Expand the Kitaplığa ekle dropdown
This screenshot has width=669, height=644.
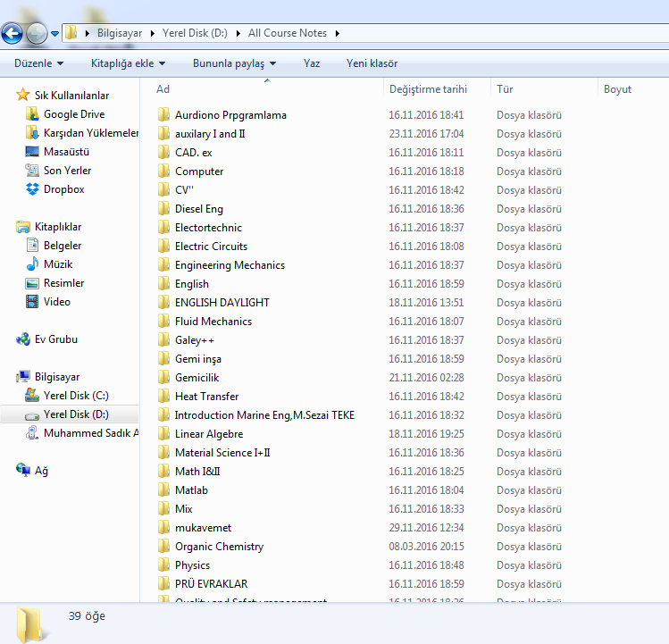[x=128, y=63]
